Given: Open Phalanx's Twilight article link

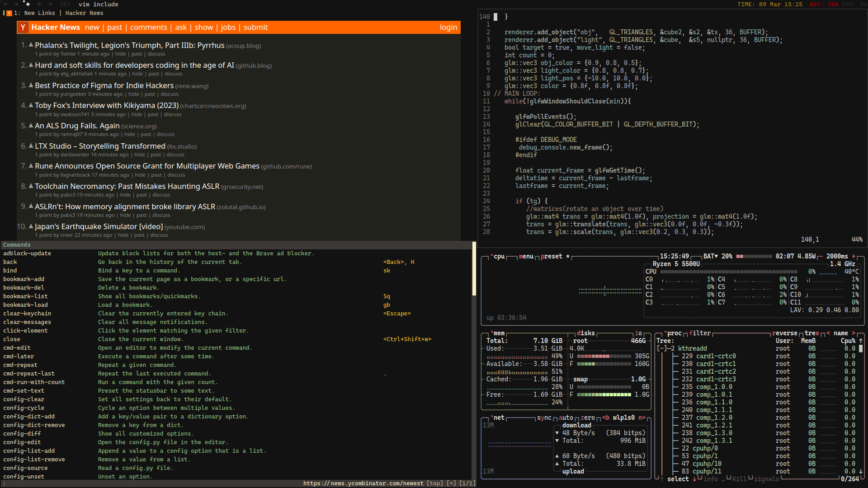Looking at the screenshot, I should click(129, 45).
